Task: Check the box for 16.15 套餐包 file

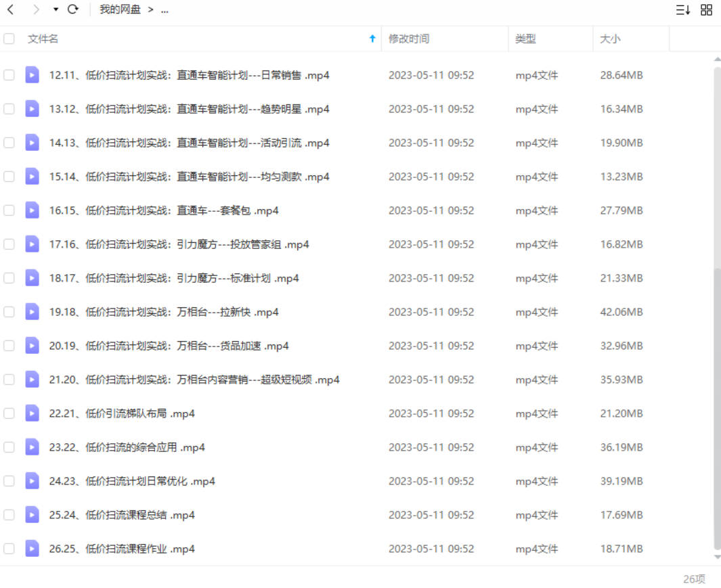Action: [x=9, y=210]
